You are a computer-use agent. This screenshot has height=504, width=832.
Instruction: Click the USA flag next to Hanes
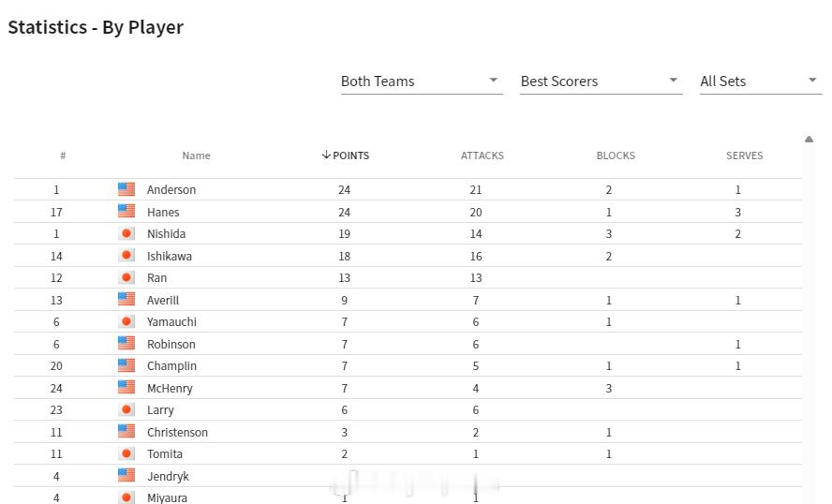pyautogui.click(x=126, y=211)
